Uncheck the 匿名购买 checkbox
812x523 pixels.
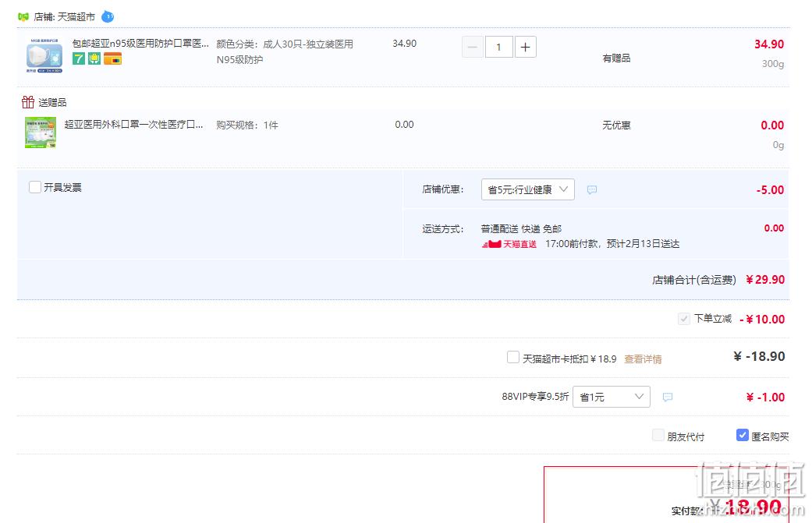click(742, 436)
